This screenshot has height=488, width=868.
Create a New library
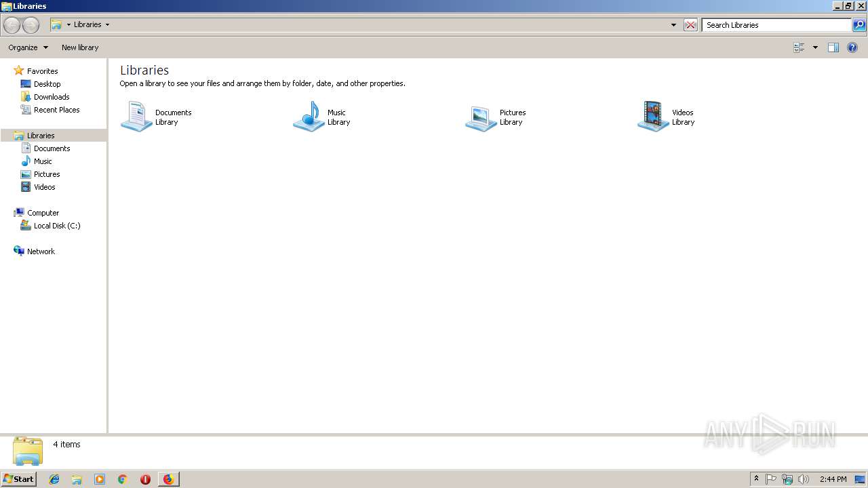(80, 47)
